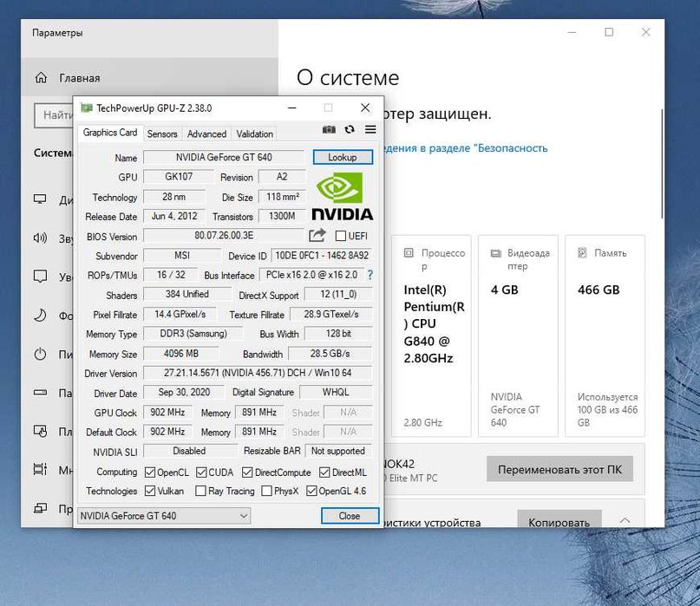The width and height of the screenshot is (700, 606).
Task: Toggle the DirectCompute checkbox
Action: tap(247, 472)
